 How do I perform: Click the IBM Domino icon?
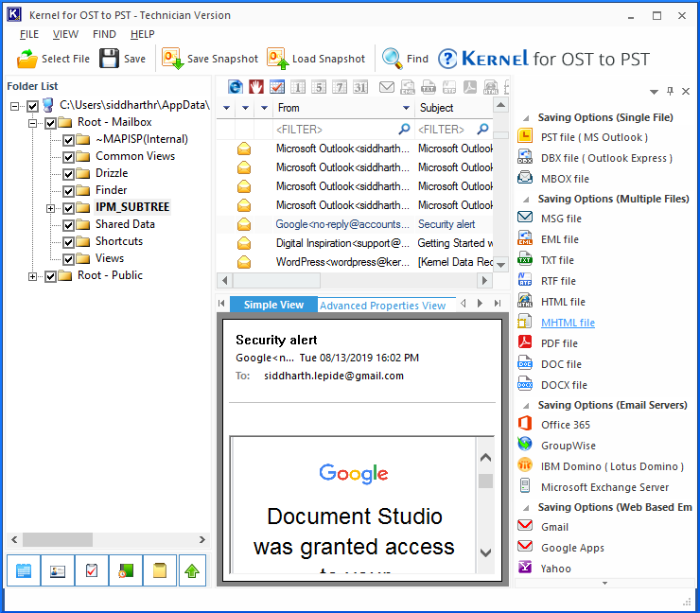point(525,465)
